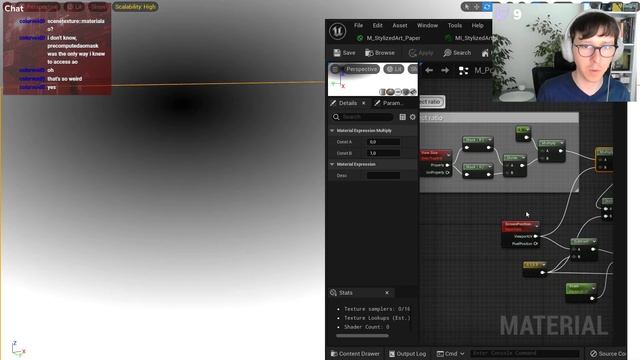Select the Texture samplers stats line
The image size is (640, 360).
tap(377, 309)
